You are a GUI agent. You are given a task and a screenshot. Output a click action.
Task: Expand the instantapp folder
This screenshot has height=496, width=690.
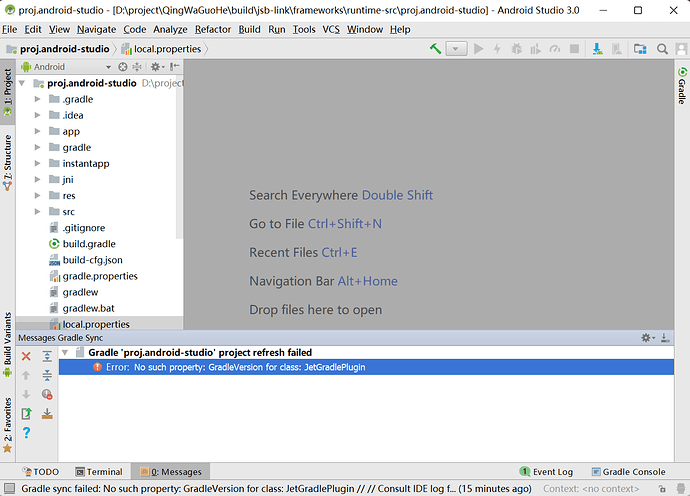tap(37, 163)
